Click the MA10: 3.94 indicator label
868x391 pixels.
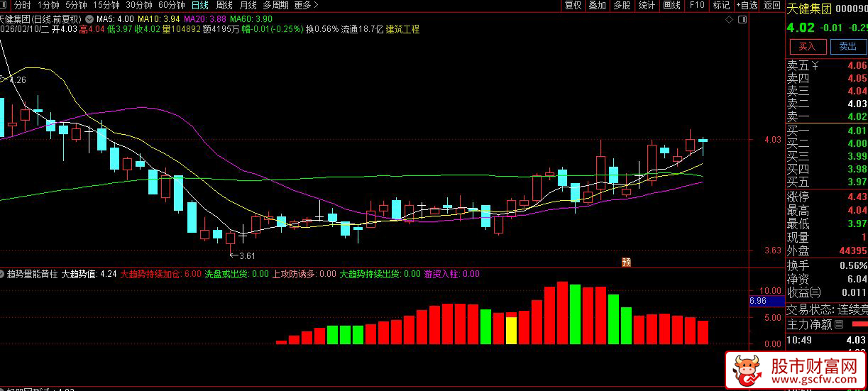158,18
